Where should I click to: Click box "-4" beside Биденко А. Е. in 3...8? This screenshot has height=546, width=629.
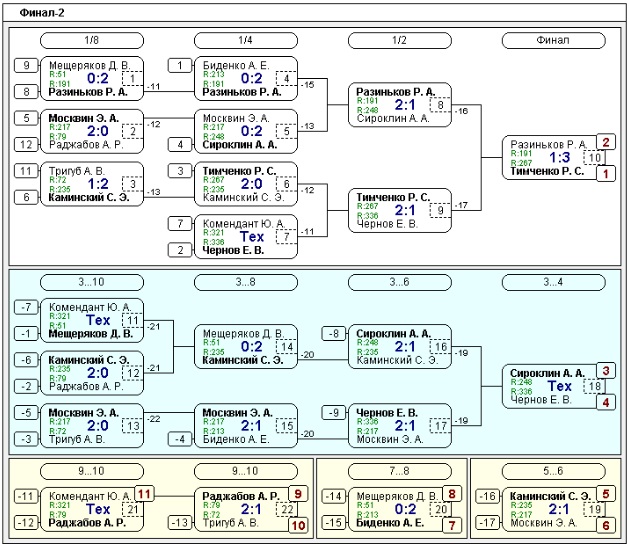(x=180, y=439)
